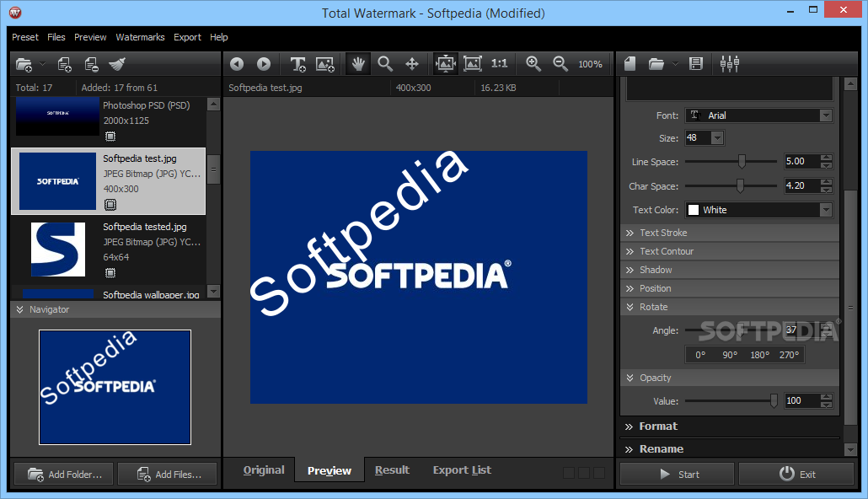Set rotation angle to 180°
The width and height of the screenshot is (868, 499).
point(759,355)
